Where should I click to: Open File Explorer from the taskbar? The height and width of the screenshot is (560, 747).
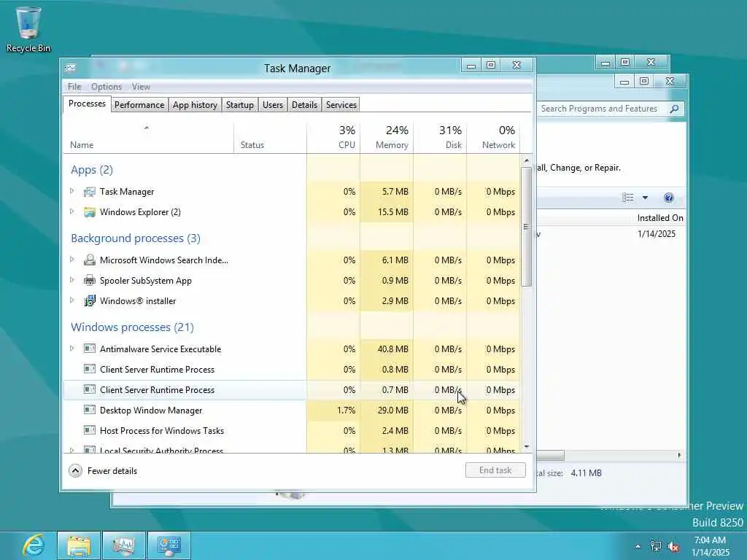[79, 545]
